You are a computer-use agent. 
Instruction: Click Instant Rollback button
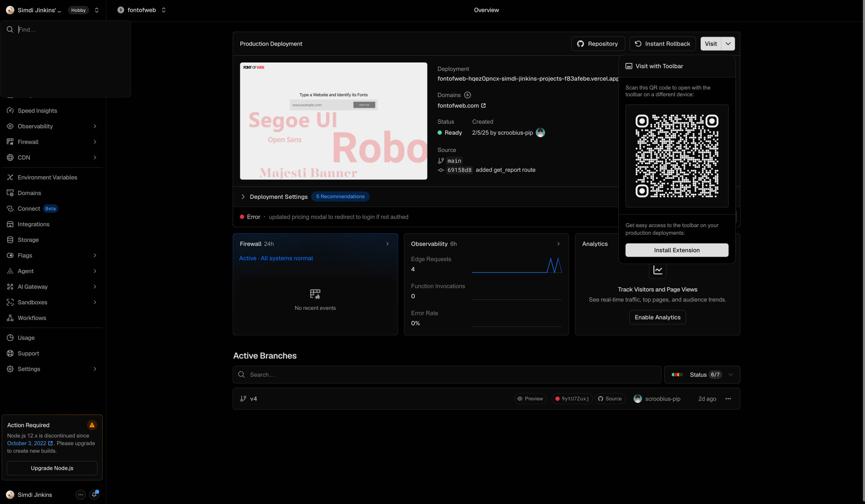[x=662, y=44]
